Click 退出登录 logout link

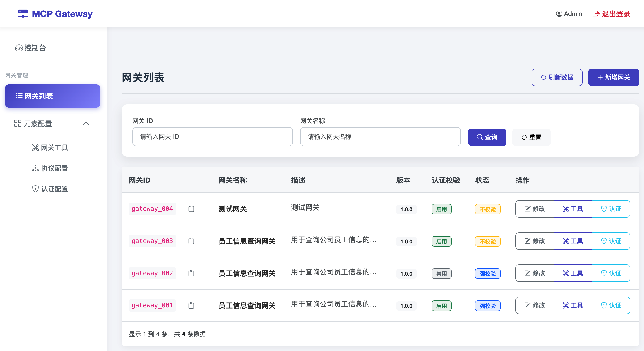[x=611, y=14]
